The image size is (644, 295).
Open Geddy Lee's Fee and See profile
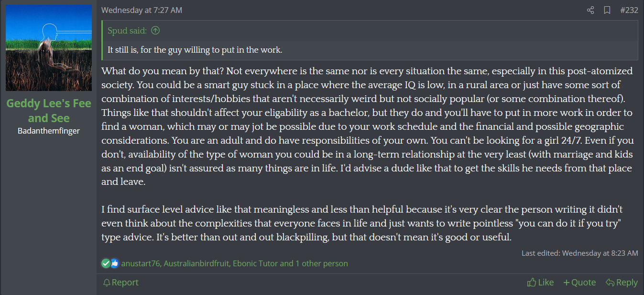[x=49, y=111]
